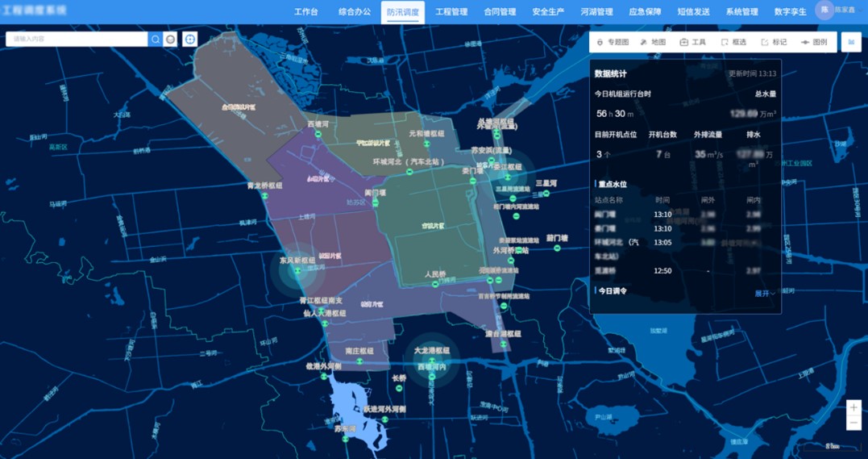Screen dimensions: 868x459
Task: Go to the 数字孪生 tab
Action: click(x=790, y=12)
